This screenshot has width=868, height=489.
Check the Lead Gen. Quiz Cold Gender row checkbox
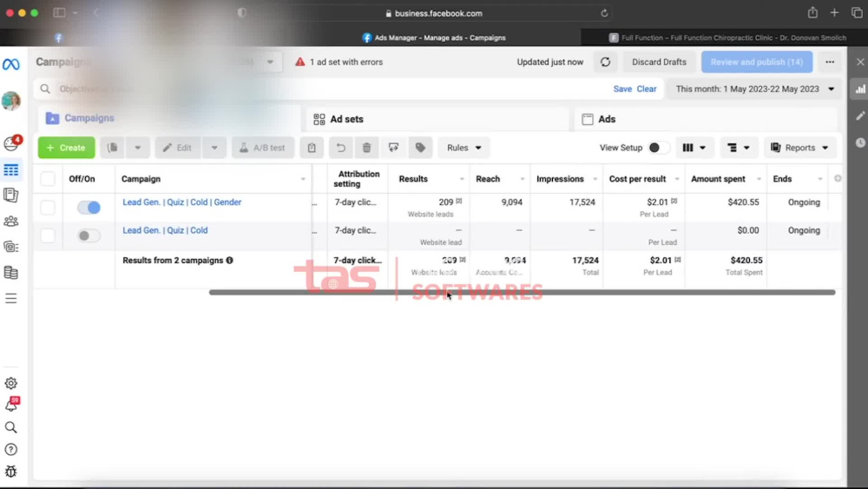pyautogui.click(x=48, y=208)
